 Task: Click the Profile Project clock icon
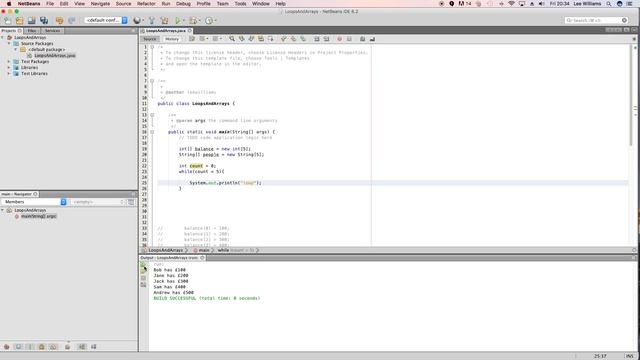click(209, 20)
